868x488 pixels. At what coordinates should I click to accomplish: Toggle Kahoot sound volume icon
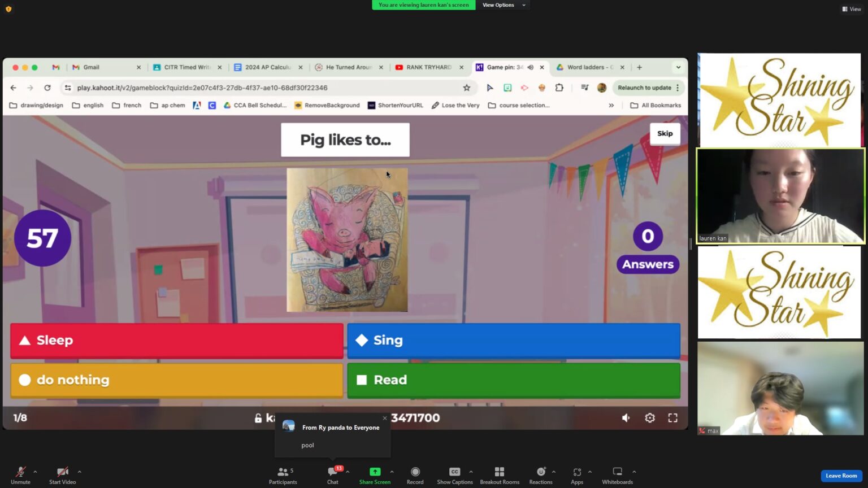click(x=626, y=418)
